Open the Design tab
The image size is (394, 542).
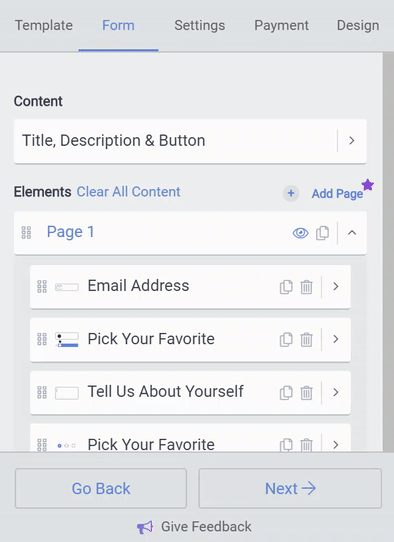click(358, 26)
